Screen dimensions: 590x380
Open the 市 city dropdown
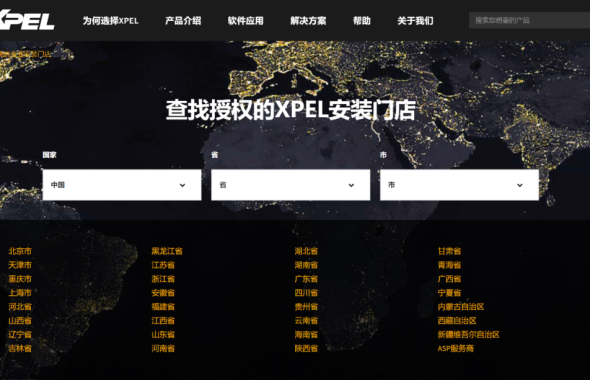point(459,185)
